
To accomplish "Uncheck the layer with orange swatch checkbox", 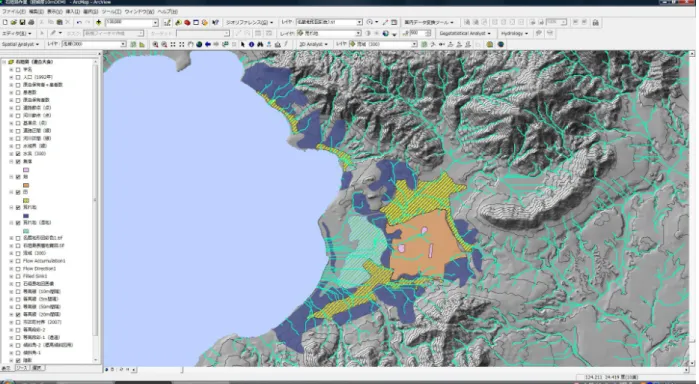I will 18,177.
